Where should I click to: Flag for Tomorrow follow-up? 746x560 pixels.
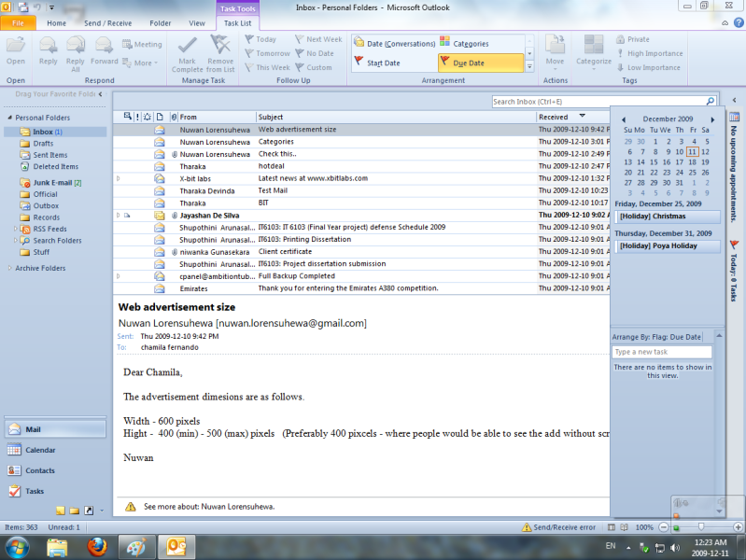click(267, 53)
